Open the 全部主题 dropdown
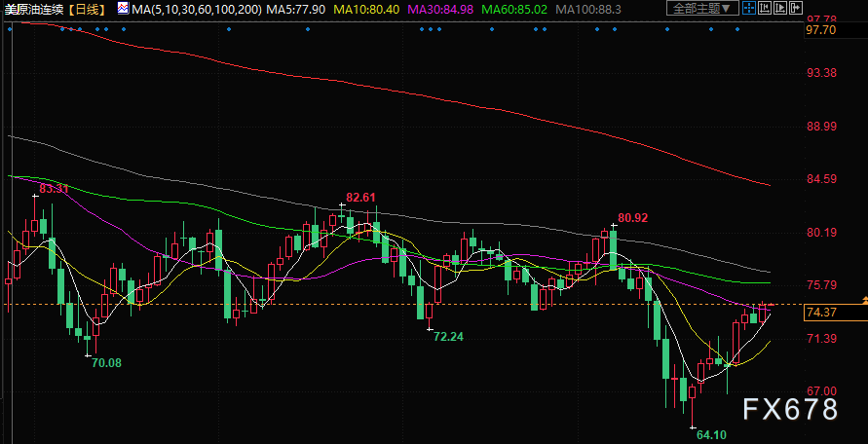868x444 pixels. 702,8
